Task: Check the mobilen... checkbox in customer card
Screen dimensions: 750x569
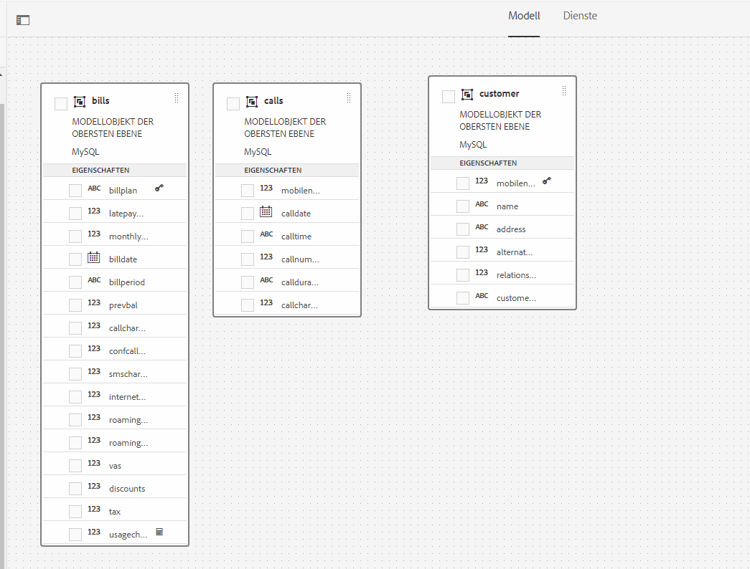Action: pyautogui.click(x=463, y=183)
